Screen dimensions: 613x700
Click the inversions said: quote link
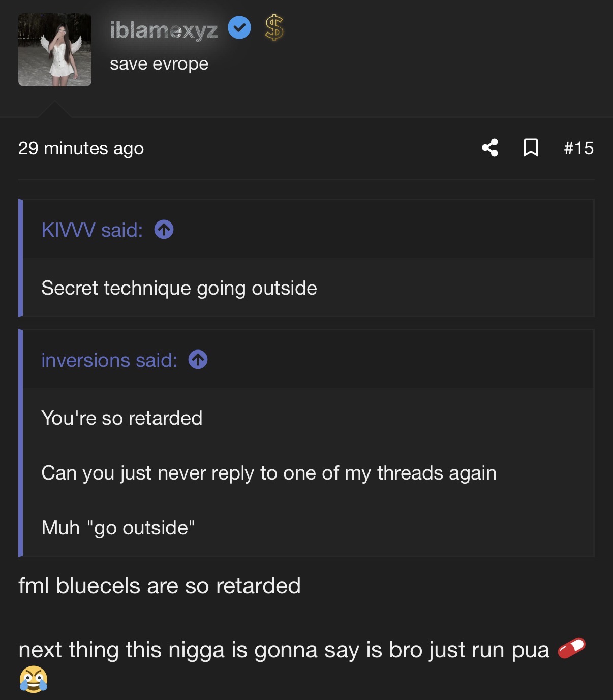109,360
